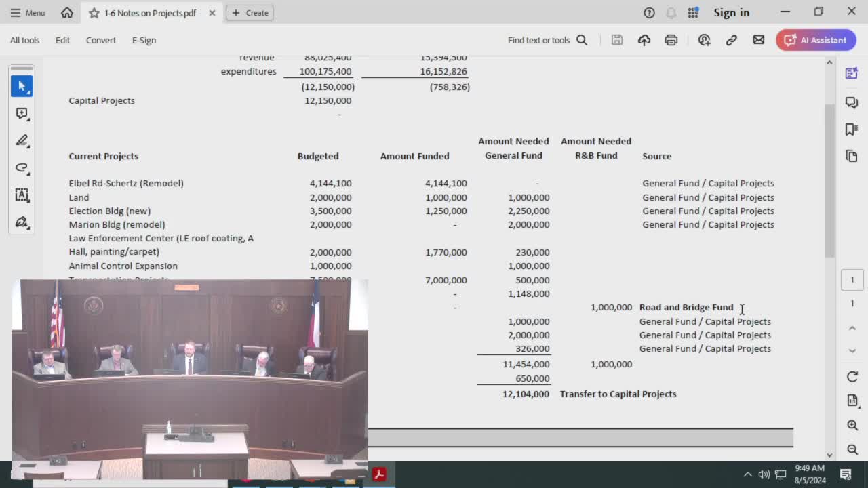
Task: Rotate the page view
Action: click(852, 377)
